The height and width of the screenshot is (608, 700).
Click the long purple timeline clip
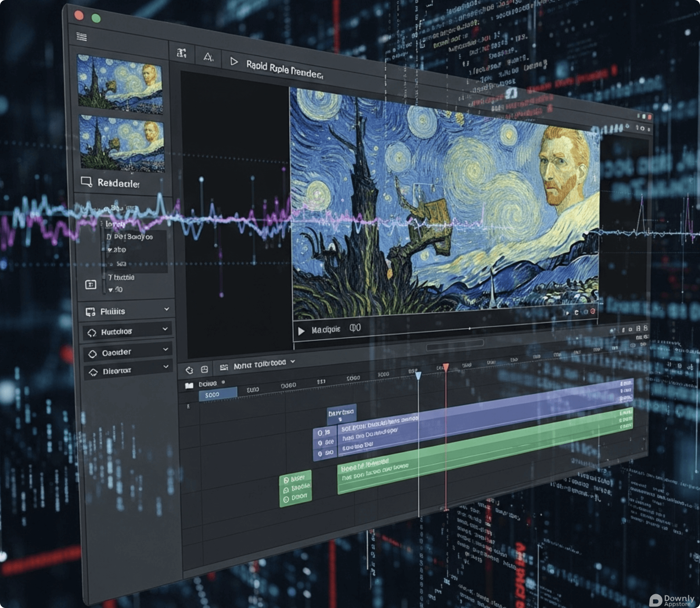point(485,417)
